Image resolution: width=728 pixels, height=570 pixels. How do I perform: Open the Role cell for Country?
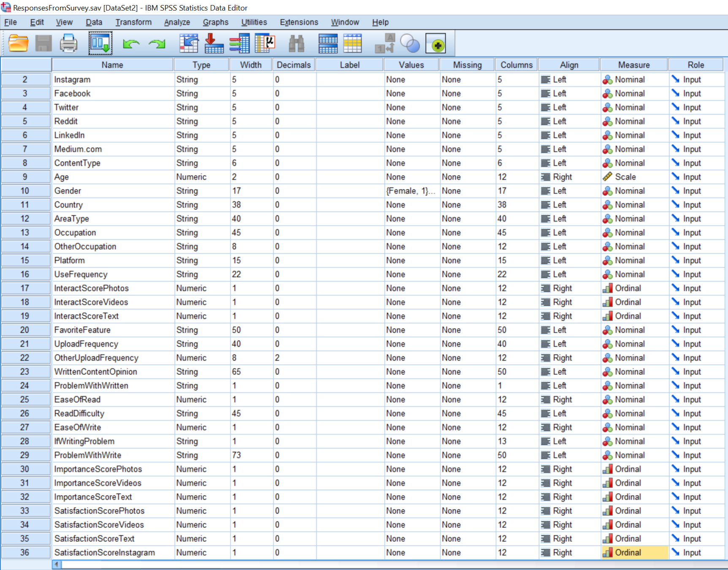click(x=697, y=205)
